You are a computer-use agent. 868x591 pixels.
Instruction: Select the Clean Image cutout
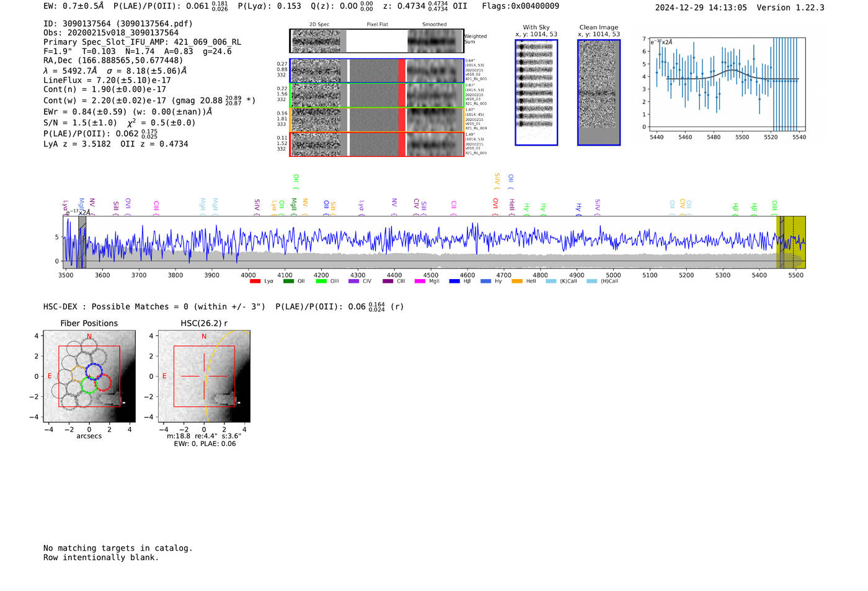tap(599, 92)
